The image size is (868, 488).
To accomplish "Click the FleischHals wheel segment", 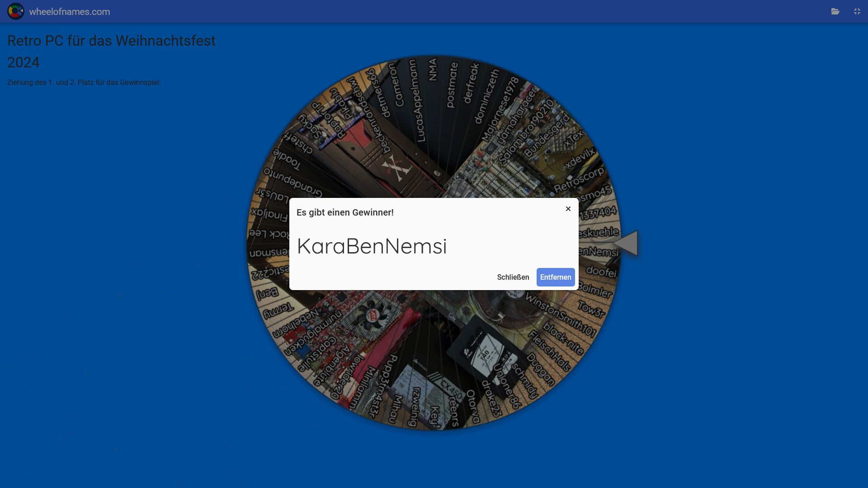I will tap(549, 350).
